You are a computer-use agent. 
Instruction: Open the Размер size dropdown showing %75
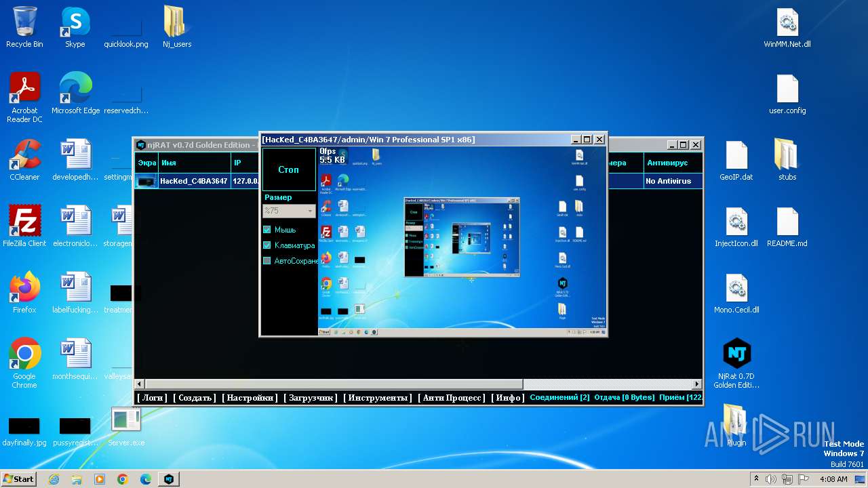click(290, 211)
